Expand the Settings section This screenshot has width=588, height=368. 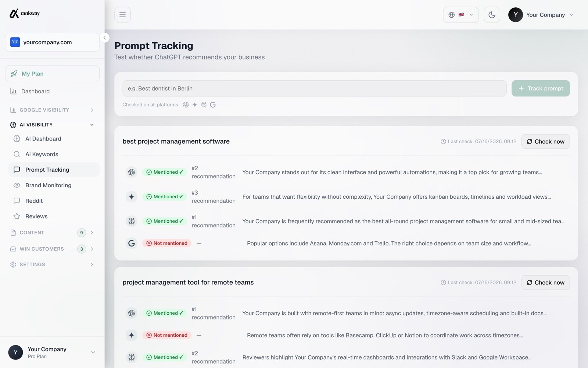pyautogui.click(x=52, y=265)
